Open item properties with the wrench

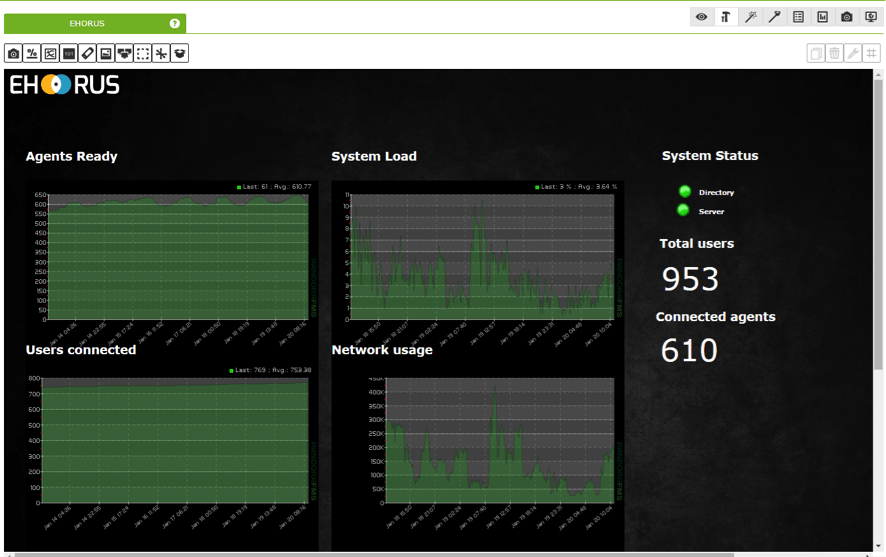click(x=853, y=54)
